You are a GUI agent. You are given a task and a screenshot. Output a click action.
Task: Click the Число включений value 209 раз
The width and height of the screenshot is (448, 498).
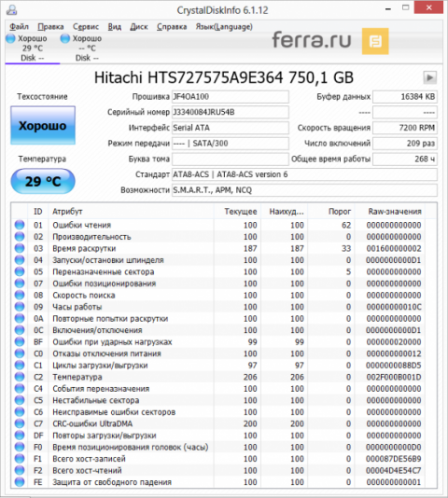pyautogui.click(x=405, y=144)
